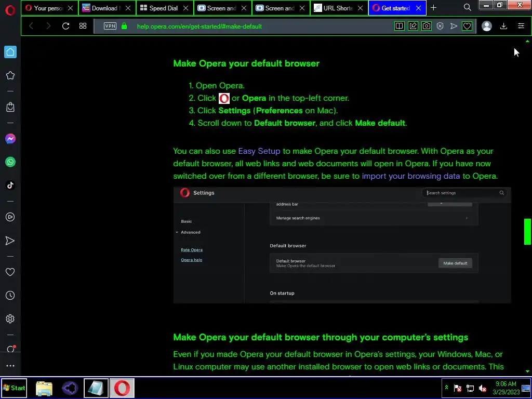The image size is (532, 399).
Task: Open the Aria star icon in sidebar
Action: coord(10,75)
